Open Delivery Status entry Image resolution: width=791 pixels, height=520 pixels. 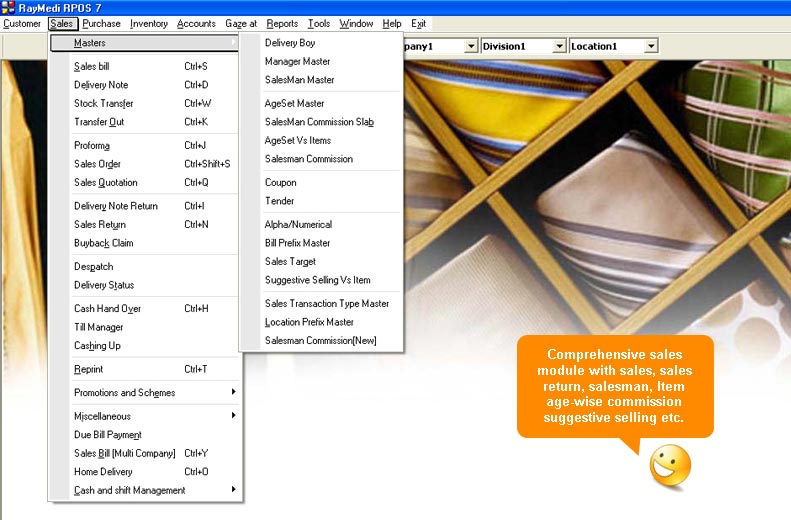[x=145, y=285]
